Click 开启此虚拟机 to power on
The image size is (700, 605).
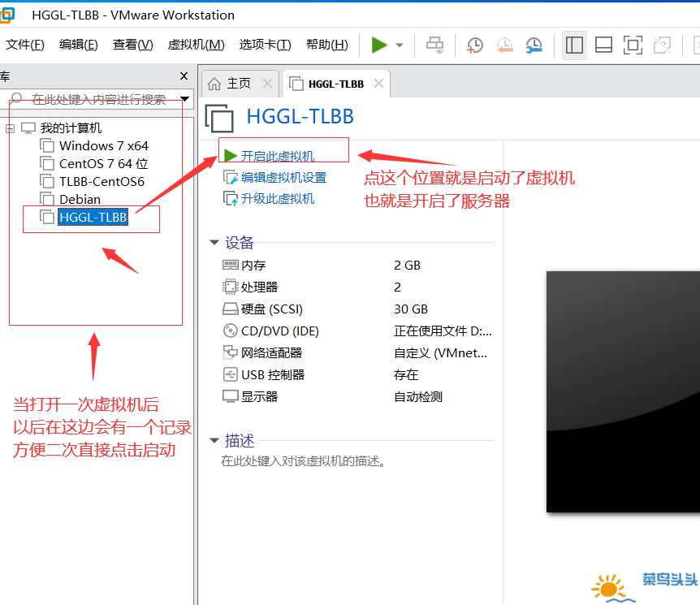tap(277, 156)
